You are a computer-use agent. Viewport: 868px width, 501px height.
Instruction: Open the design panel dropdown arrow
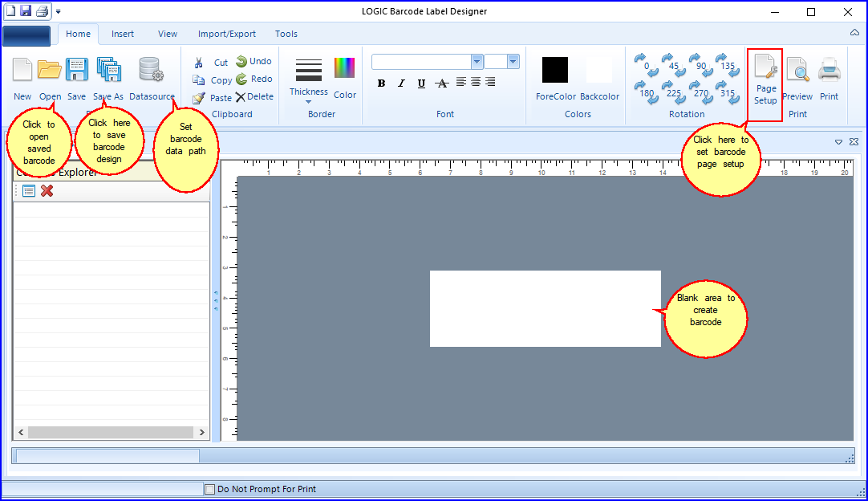(x=838, y=142)
